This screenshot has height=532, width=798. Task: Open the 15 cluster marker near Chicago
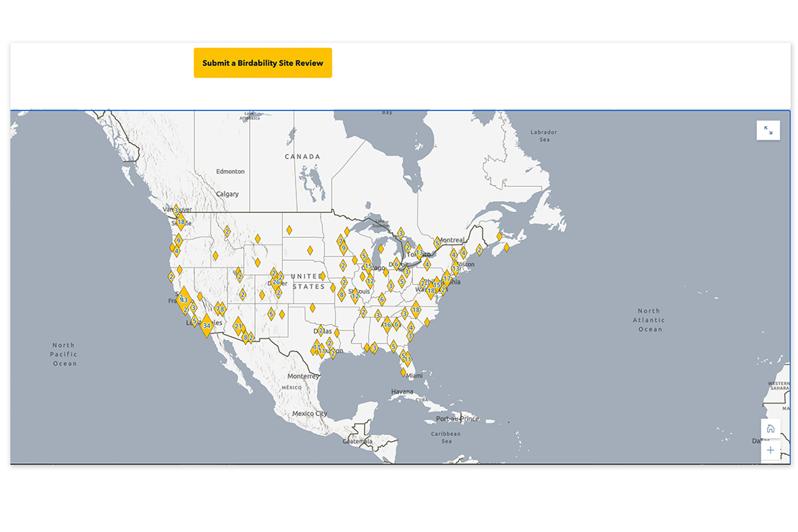[x=368, y=265]
